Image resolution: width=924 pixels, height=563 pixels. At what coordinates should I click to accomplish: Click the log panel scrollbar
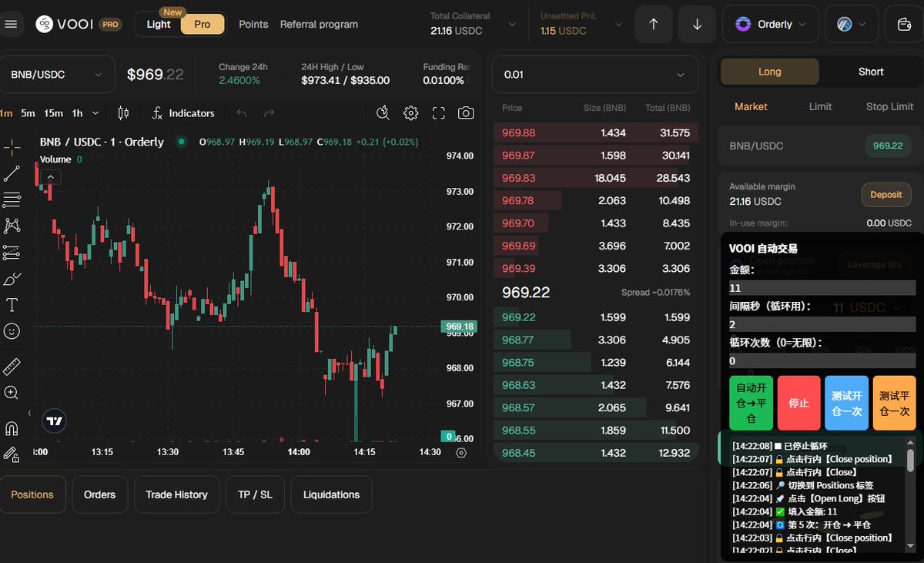[910, 460]
